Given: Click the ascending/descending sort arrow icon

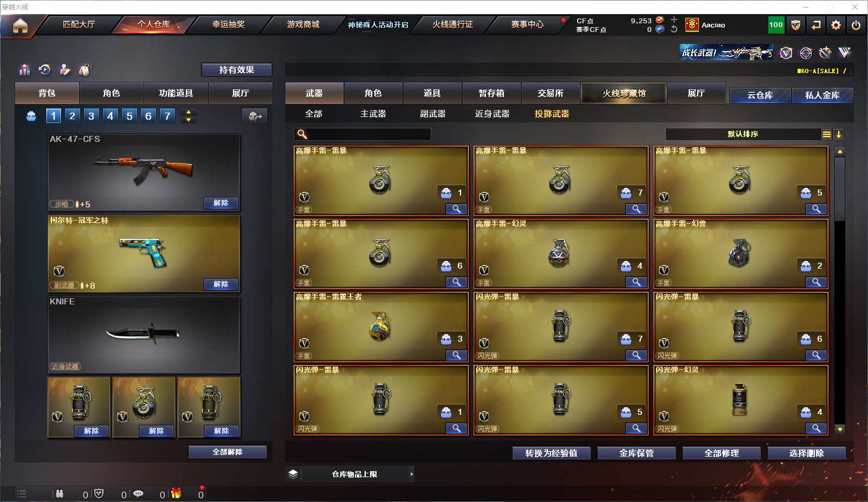Looking at the screenshot, I should [838, 134].
